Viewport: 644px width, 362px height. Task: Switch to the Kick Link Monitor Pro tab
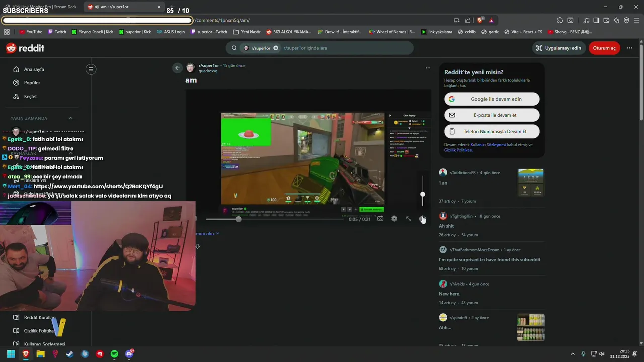(40, 7)
